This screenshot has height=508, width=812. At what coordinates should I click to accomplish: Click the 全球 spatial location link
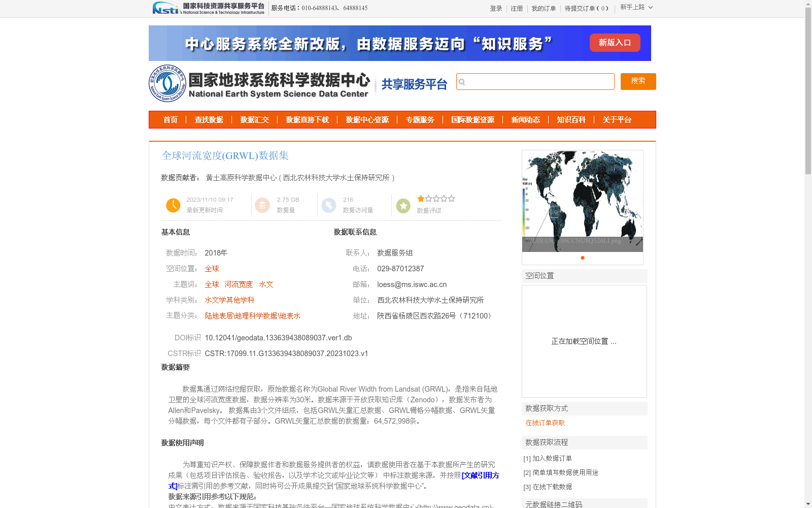[212, 269]
